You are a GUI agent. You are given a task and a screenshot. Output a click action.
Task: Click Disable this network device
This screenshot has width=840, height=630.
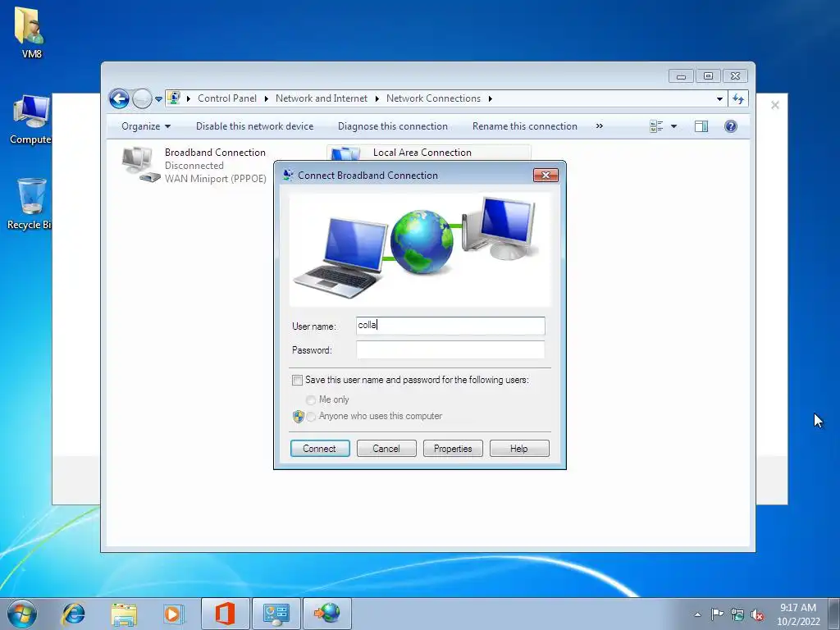pyautogui.click(x=254, y=126)
